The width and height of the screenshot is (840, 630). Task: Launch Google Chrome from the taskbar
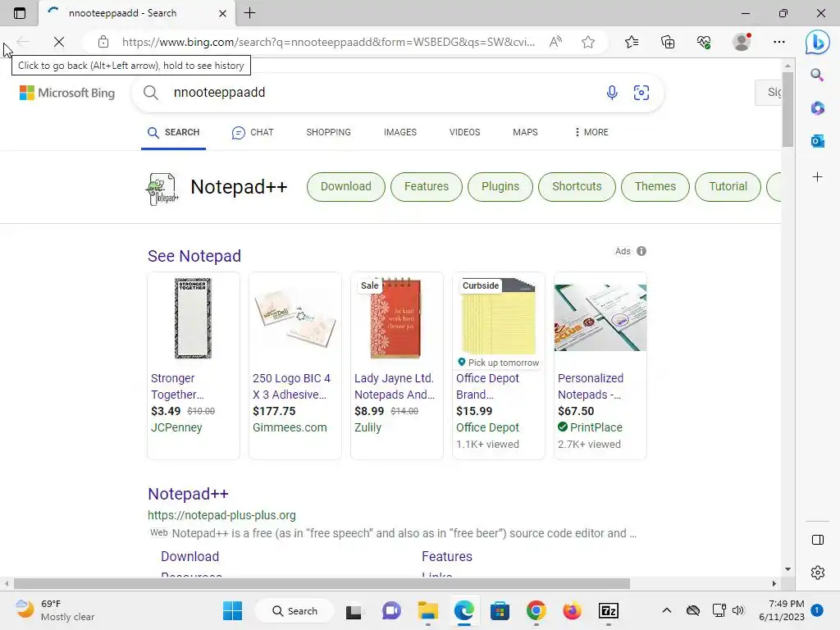pos(536,610)
